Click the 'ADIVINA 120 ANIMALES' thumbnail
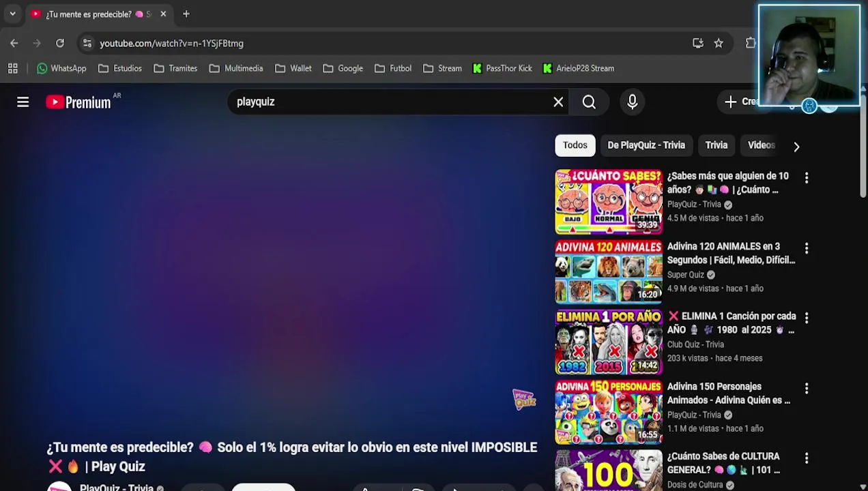 (609, 271)
